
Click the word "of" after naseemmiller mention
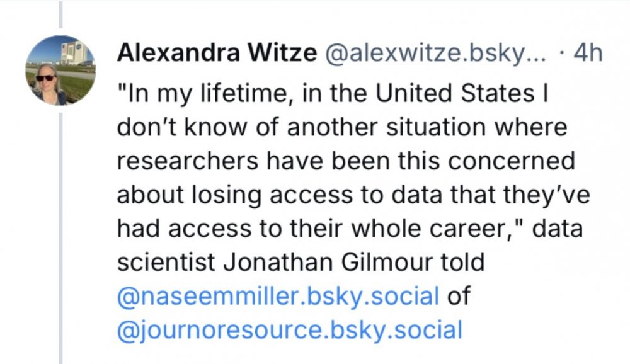[458, 295]
